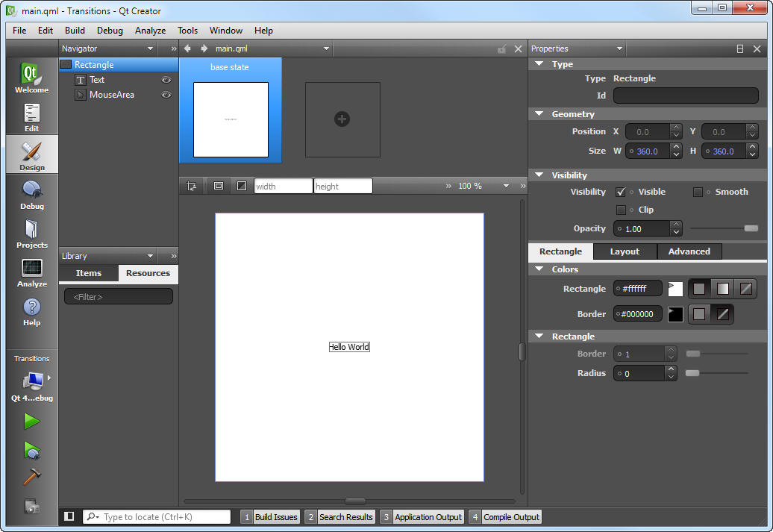The width and height of the screenshot is (773, 532).
Task: Select transparent button for Border color
Action: click(723, 313)
